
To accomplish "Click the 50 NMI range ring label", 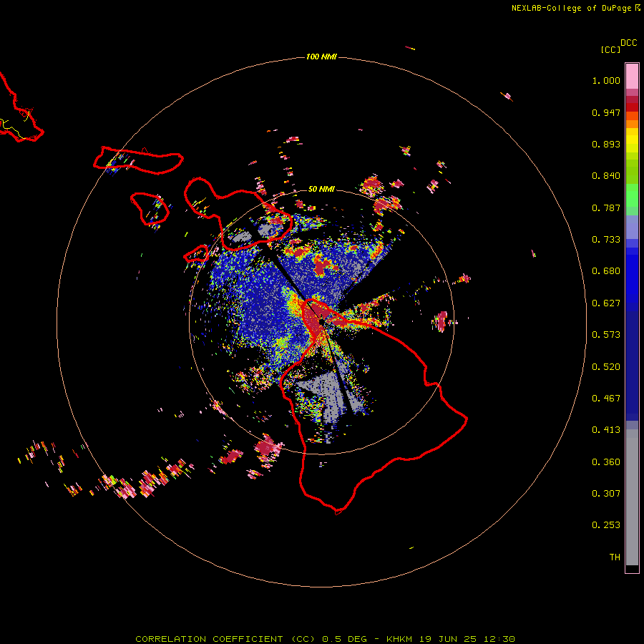I will (321, 189).
